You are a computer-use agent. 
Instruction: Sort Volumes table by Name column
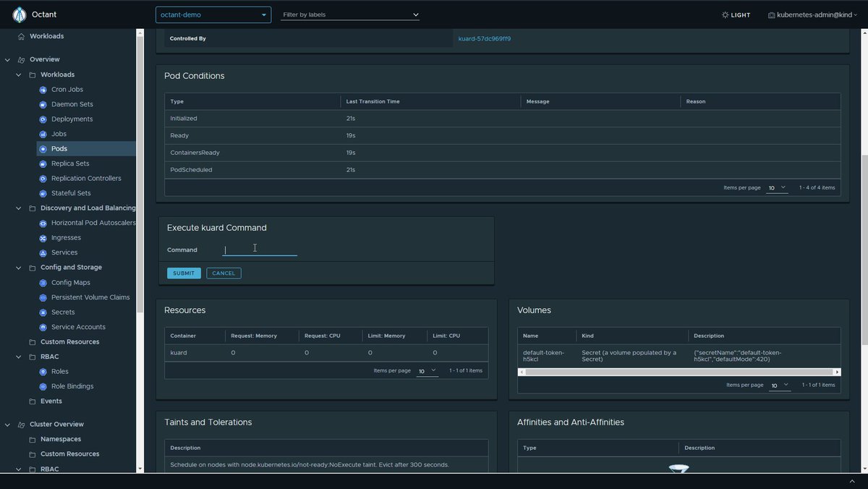tap(530, 336)
